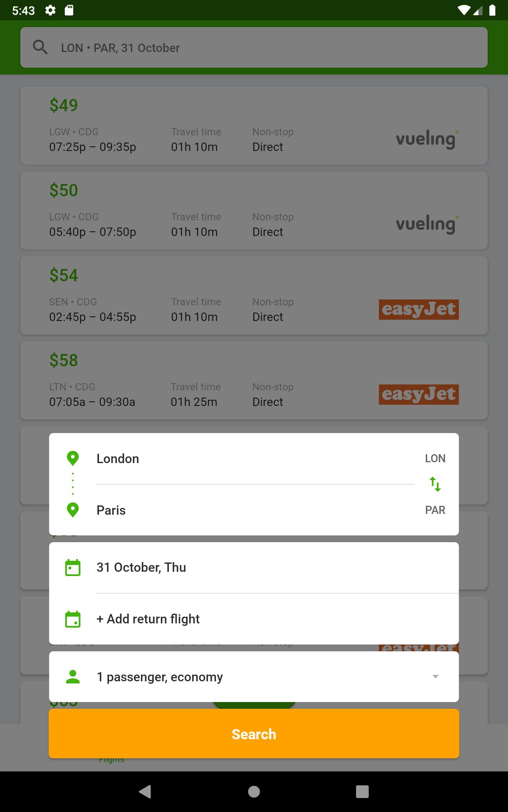Open 31 October, Thu date picker

coord(254,568)
